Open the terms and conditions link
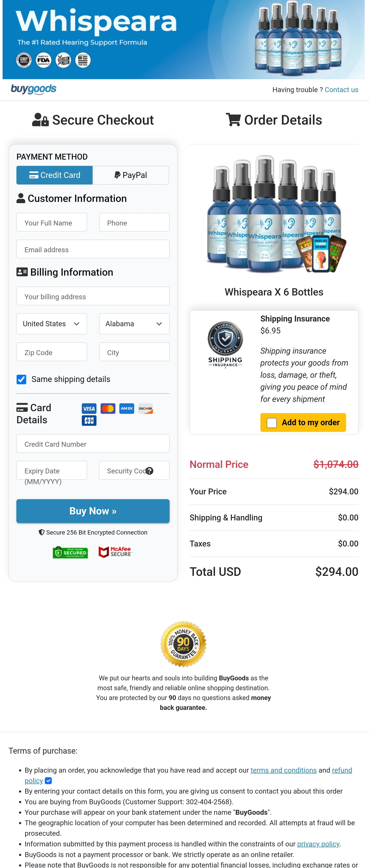The width and height of the screenshot is (369, 868). point(283,770)
